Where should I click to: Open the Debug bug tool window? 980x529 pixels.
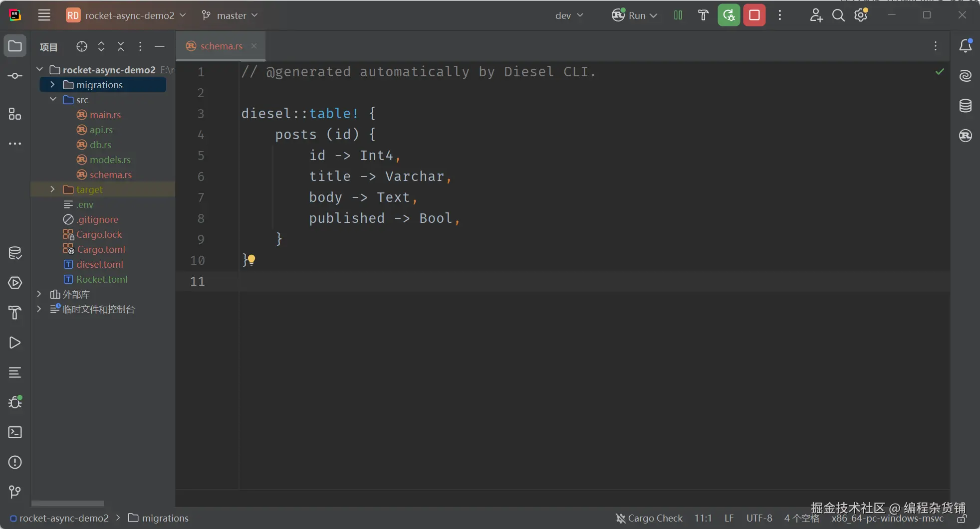pyautogui.click(x=15, y=402)
